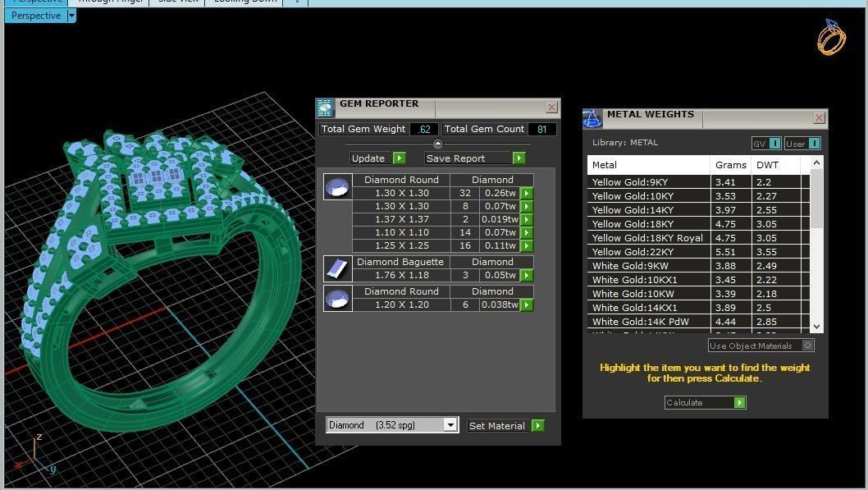The height and width of the screenshot is (490, 868).
Task: Click the Diamond Baguette header cell
Action: (x=402, y=262)
